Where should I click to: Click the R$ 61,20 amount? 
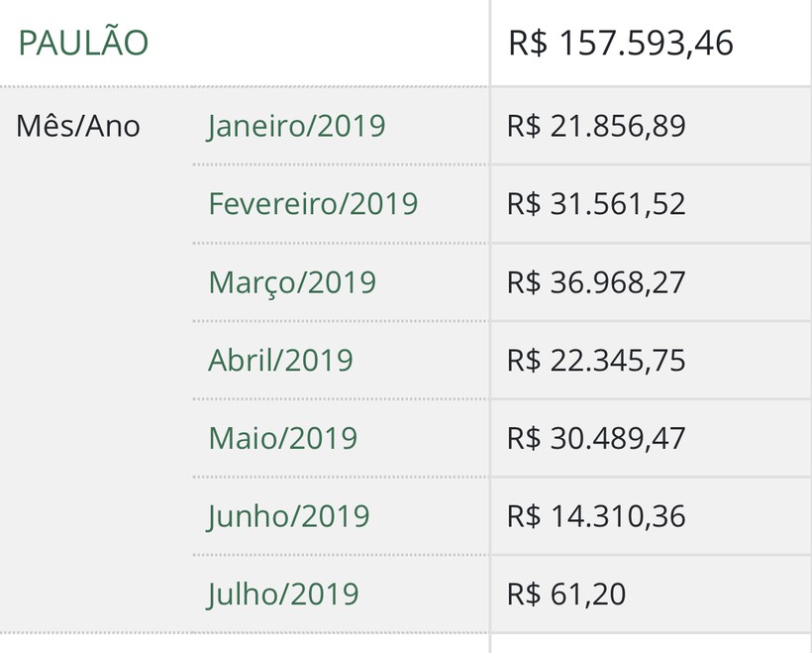coord(566,595)
